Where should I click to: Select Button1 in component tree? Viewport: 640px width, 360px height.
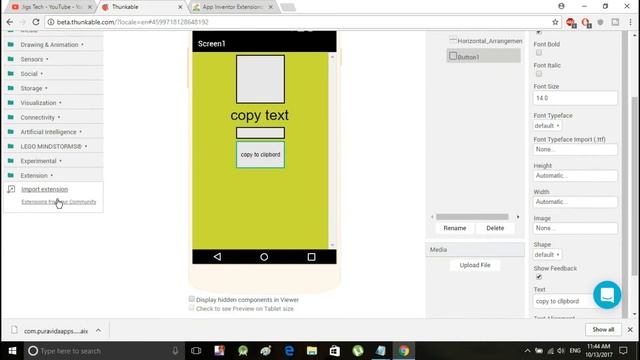point(483,56)
